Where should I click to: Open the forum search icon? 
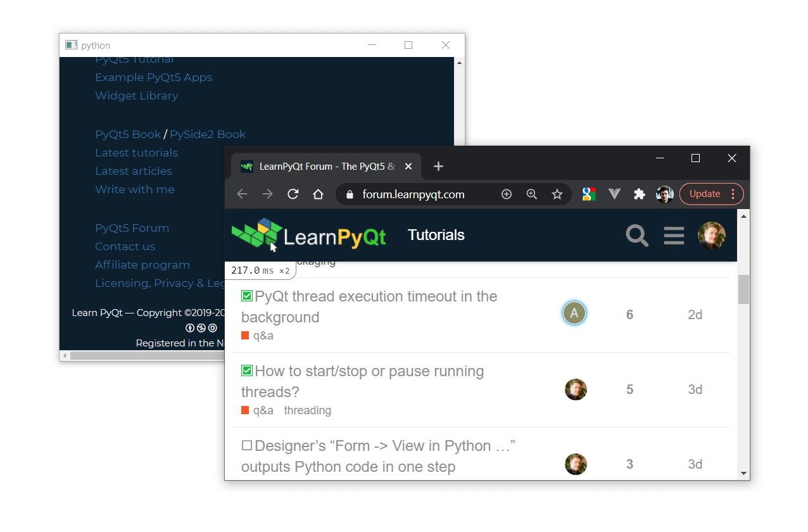click(637, 235)
